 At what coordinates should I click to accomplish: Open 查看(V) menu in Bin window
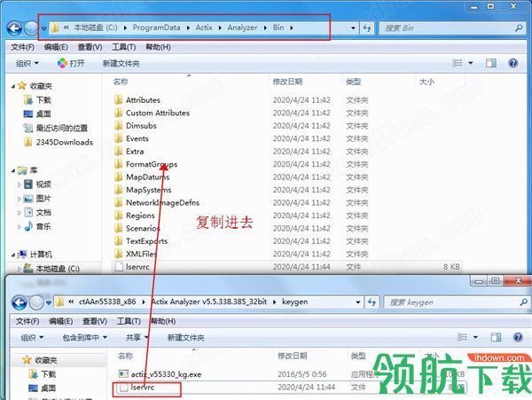[x=90, y=47]
